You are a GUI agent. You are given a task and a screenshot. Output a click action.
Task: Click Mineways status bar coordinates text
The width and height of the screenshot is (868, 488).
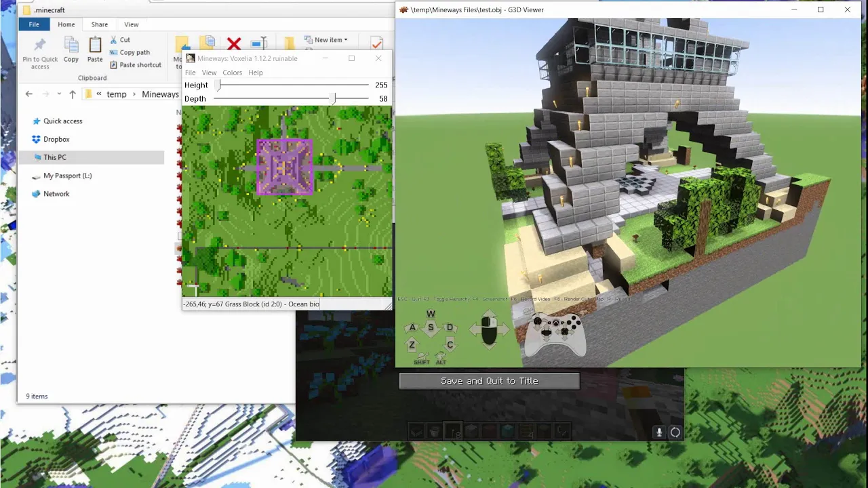tap(251, 304)
